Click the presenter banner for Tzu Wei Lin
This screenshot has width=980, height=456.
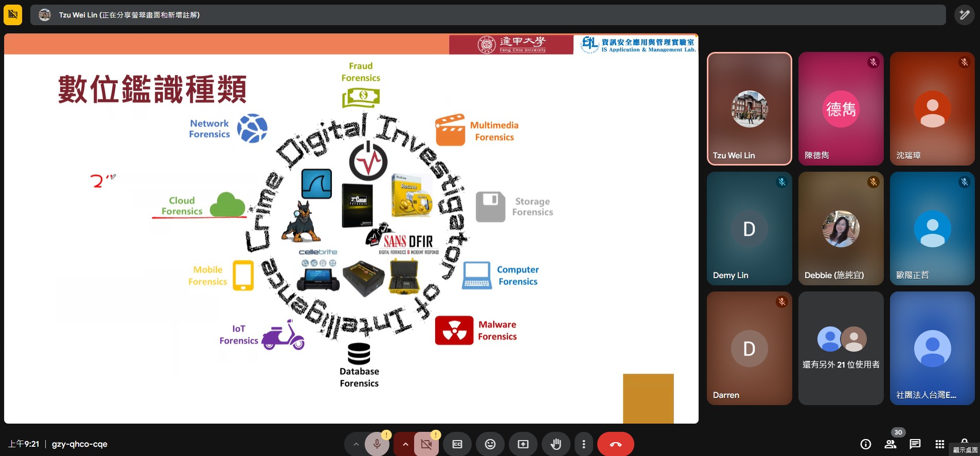pyautogui.click(x=488, y=15)
